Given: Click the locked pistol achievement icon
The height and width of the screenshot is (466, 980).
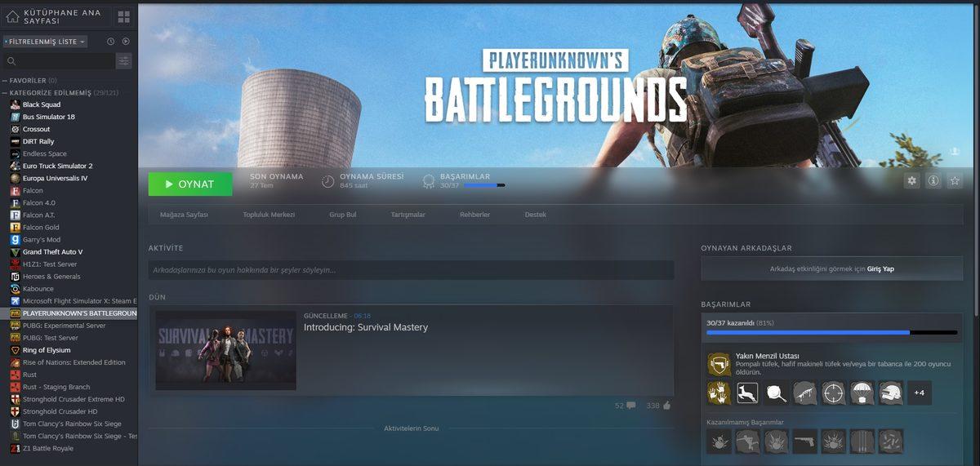Looking at the screenshot, I should (x=804, y=442).
